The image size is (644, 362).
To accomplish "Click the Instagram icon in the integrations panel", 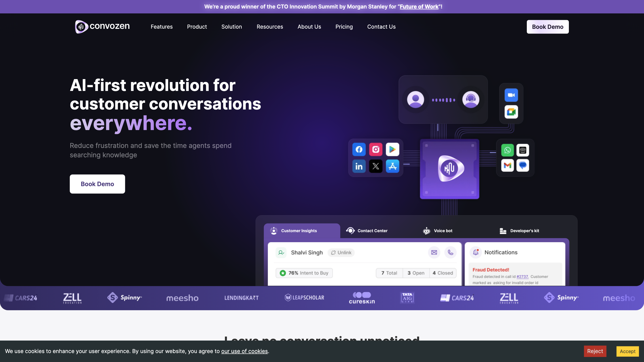I will point(376,149).
